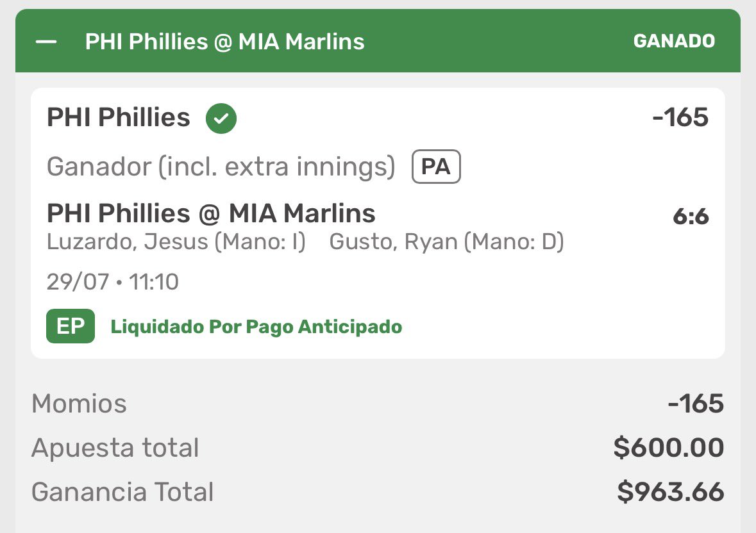
Task: Collapse the bet slip using the minus icon
Action: [x=46, y=42]
